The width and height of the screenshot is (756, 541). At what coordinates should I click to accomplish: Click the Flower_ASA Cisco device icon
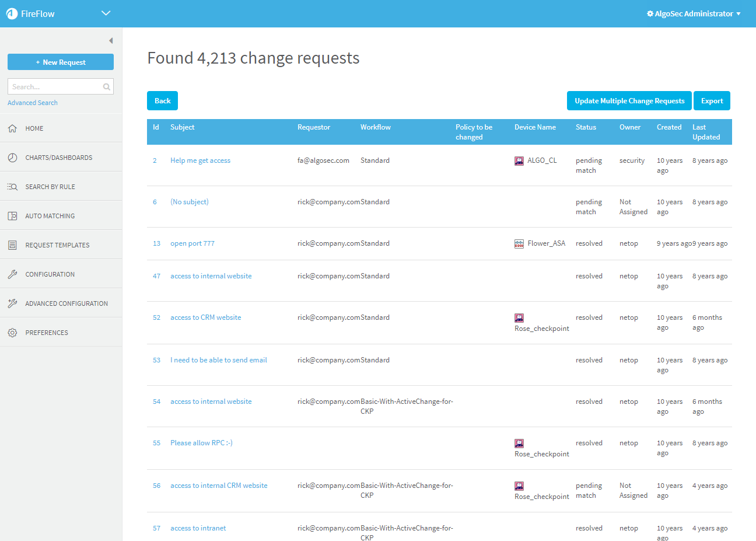pyautogui.click(x=519, y=244)
